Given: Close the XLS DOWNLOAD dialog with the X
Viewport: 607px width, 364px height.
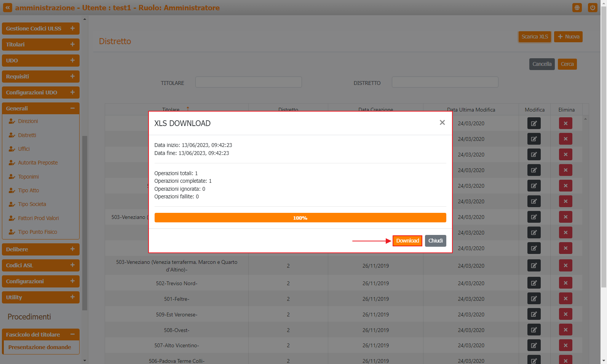Looking at the screenshot, I should 442,122.
